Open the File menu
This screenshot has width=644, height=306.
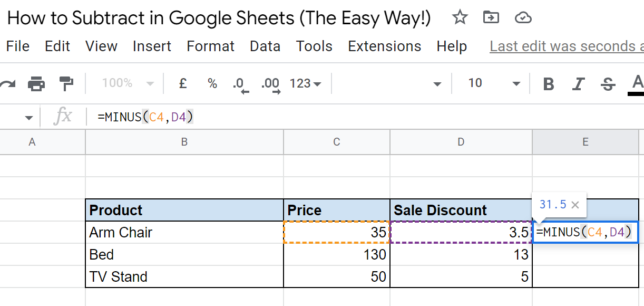click(18, 46)
